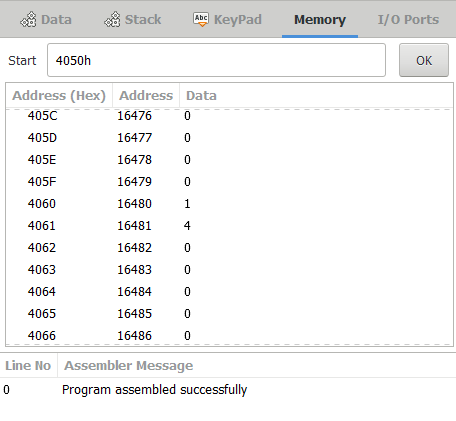Screen dimensions: 456x421
Task: Click the Data column header
Action: click(201, 96)
